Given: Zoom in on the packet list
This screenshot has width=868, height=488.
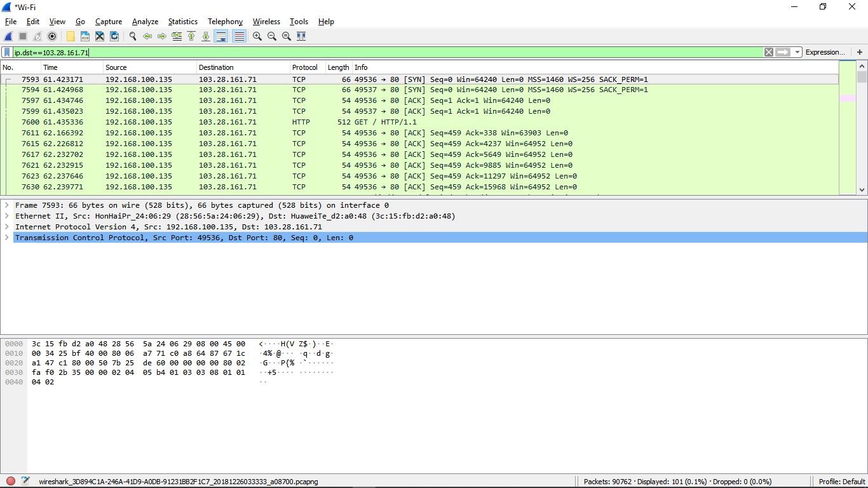Looking at the screenshot, I should click(x=257, y=36).
